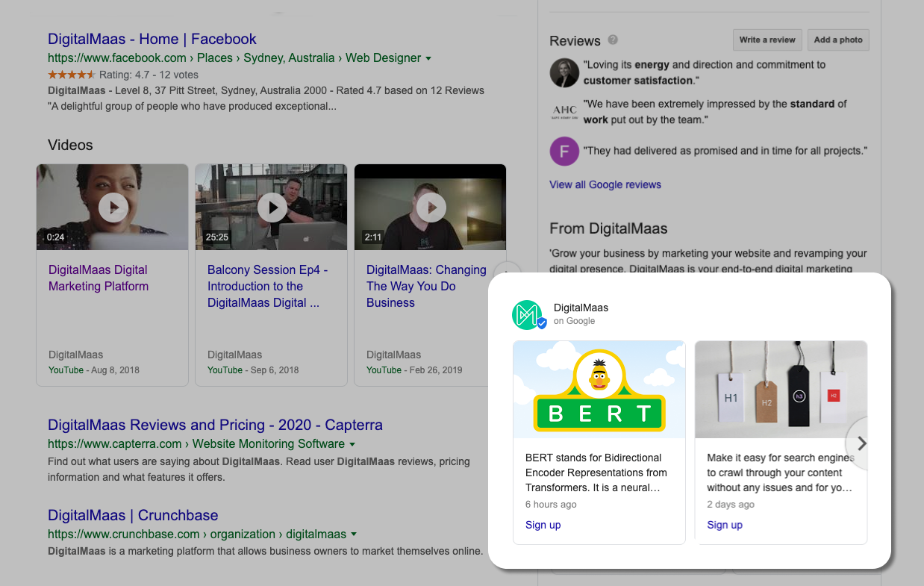Screen dimensions: 924x586
Task: Show next posts with the right chevron arrow
Action: click(861, 443)
